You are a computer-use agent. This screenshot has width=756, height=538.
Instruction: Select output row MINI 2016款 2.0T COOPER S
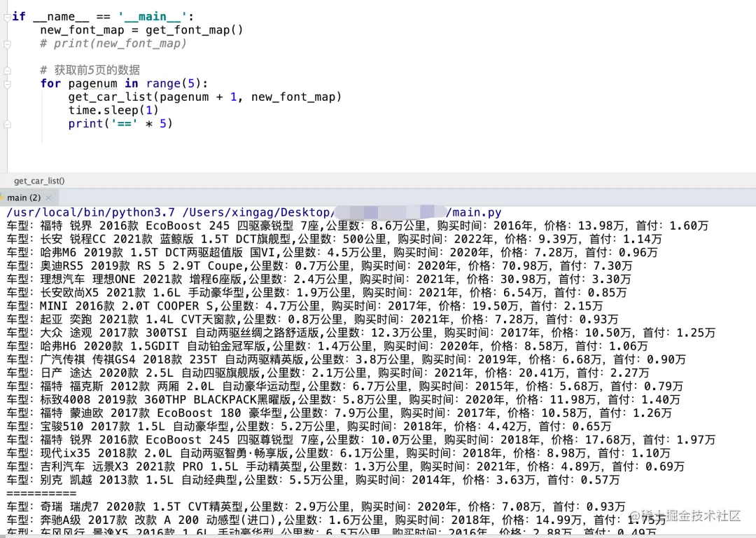click(x=304, y=306)
